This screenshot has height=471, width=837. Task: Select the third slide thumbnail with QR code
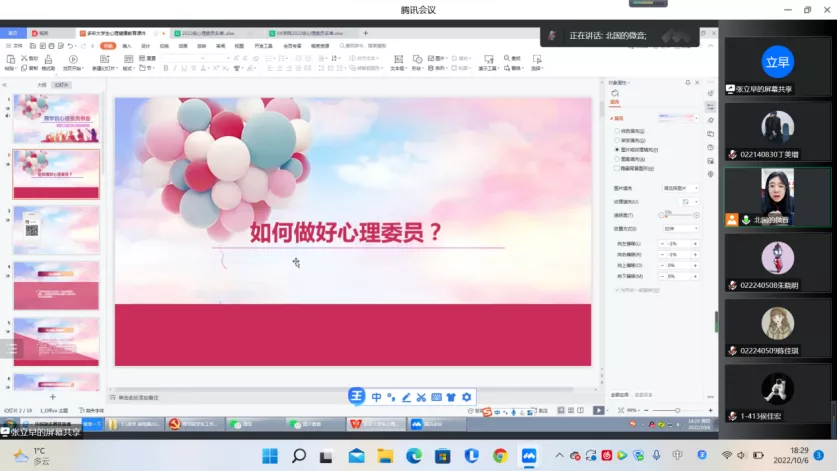click(x=56, y=230)
